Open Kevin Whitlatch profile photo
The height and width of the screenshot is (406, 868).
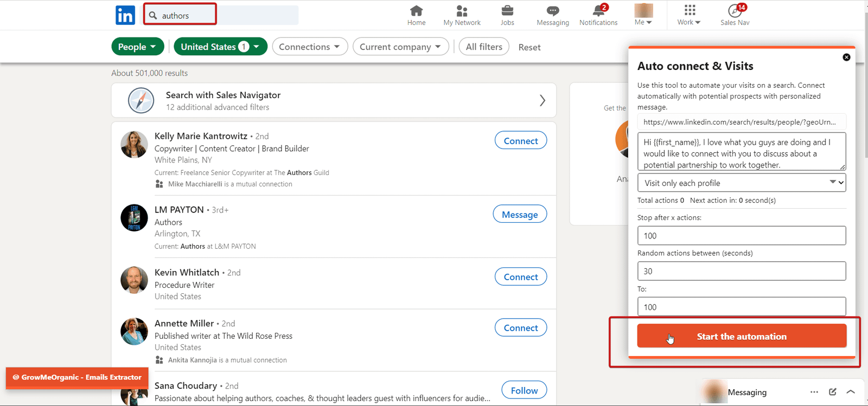[x=134, y=280]
